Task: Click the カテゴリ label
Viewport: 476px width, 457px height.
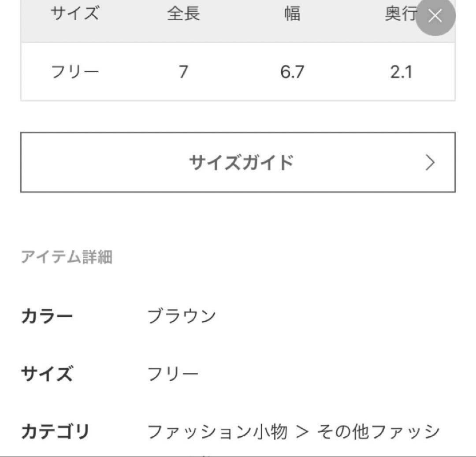Action: pos(55,431)
